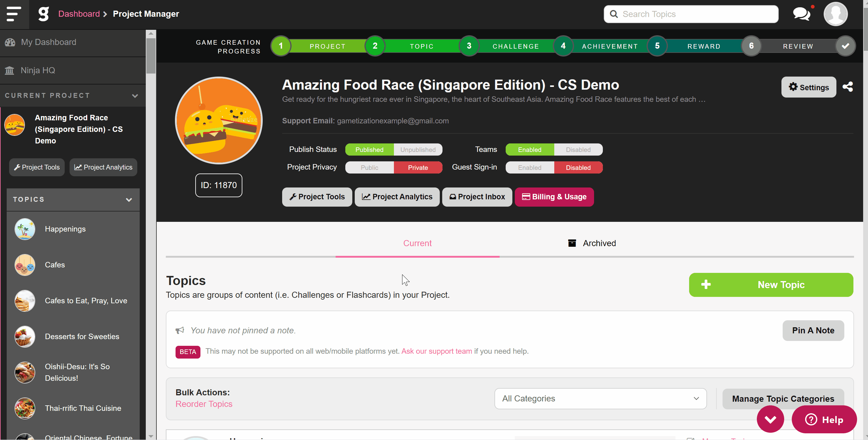Open the Happenings topic icon
Screen dimensions: 868x440
[25, 229]
